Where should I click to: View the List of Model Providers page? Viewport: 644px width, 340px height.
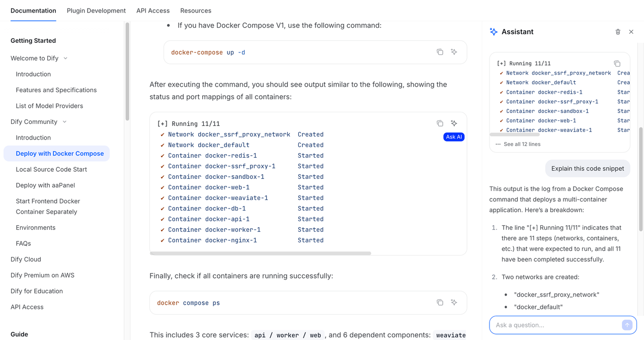point(49,106)
